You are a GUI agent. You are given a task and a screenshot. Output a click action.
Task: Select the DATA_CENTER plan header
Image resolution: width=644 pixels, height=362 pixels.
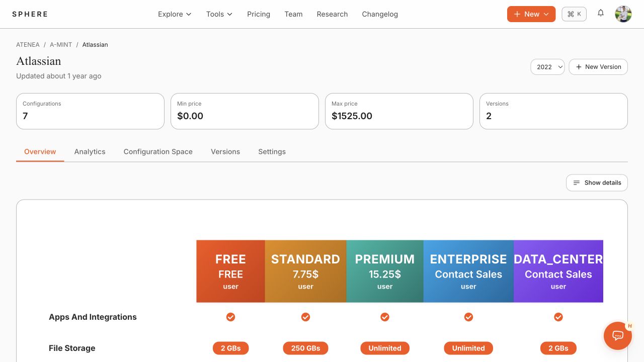[x=558, y=271]
